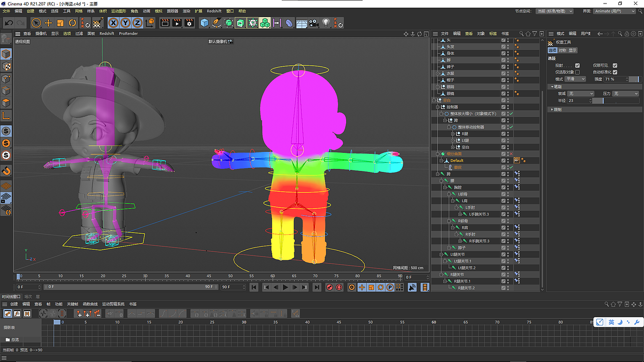Switch to the 显示 tab in weight tool
The height and width of the screenshot is (362, 644).
pyautogui.click(x=573, y=50)
